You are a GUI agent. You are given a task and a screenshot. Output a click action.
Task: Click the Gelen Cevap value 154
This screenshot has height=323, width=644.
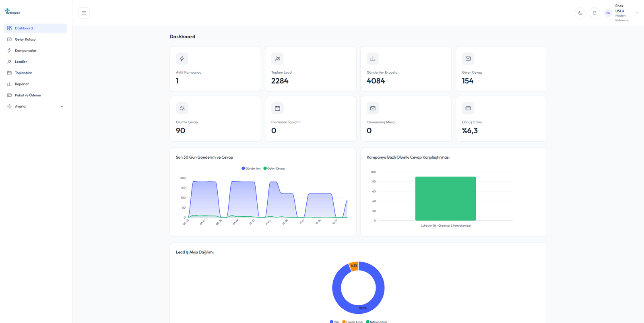pyautogui.click(x=468, y=81)
